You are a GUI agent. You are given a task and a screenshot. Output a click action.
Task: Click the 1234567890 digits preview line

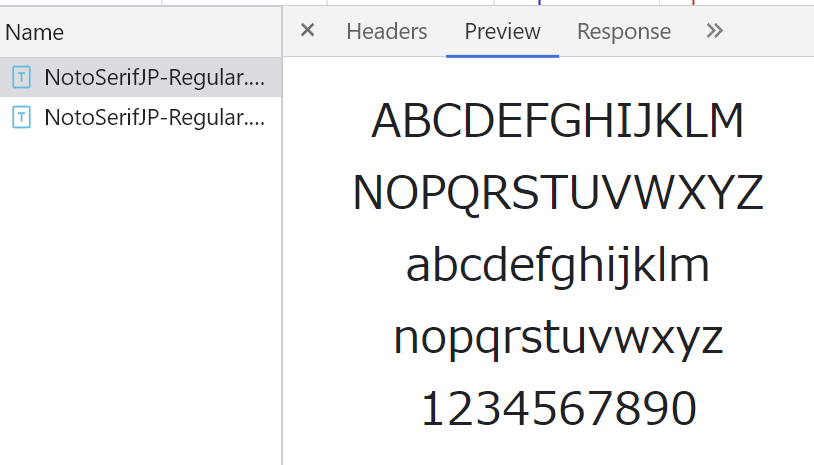557,410
